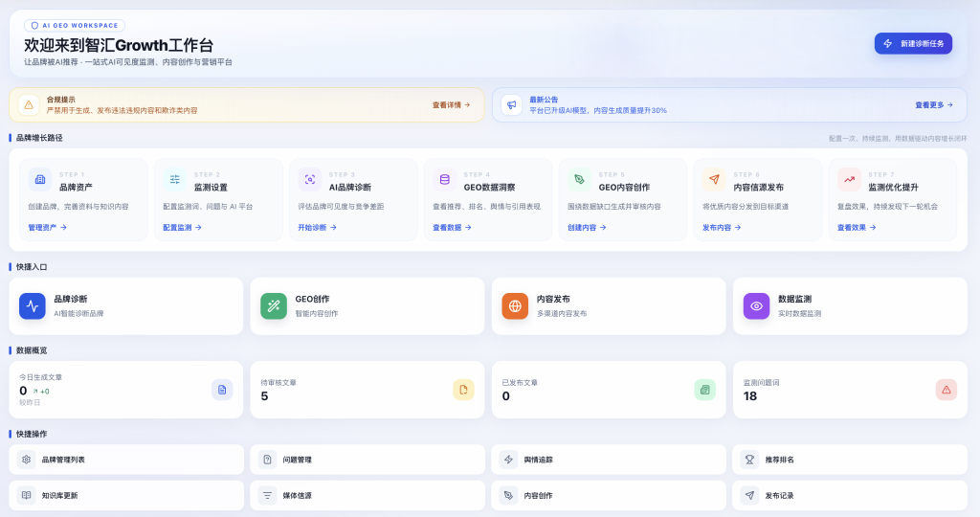Click the 品牌资产 step icon
Image resolution: width=980 pixels, height=517 pixels.
(40, 180)
